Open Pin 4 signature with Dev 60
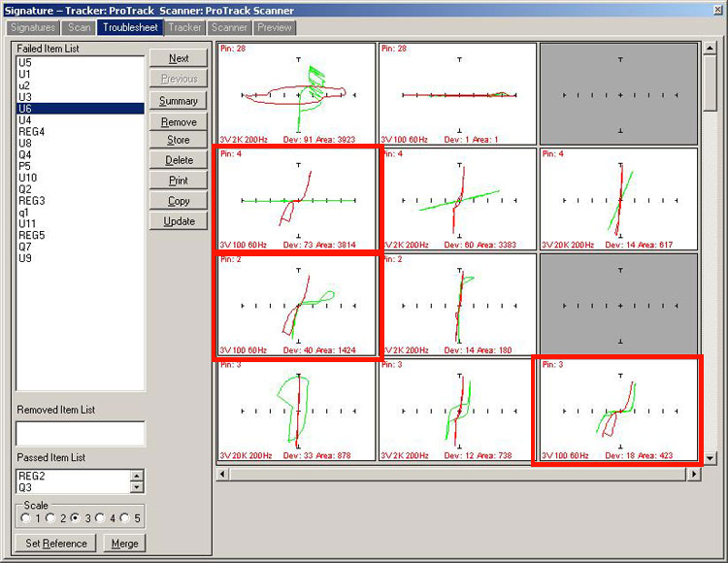728x563 pixels. pyautogui.click(x=457, y=199)
